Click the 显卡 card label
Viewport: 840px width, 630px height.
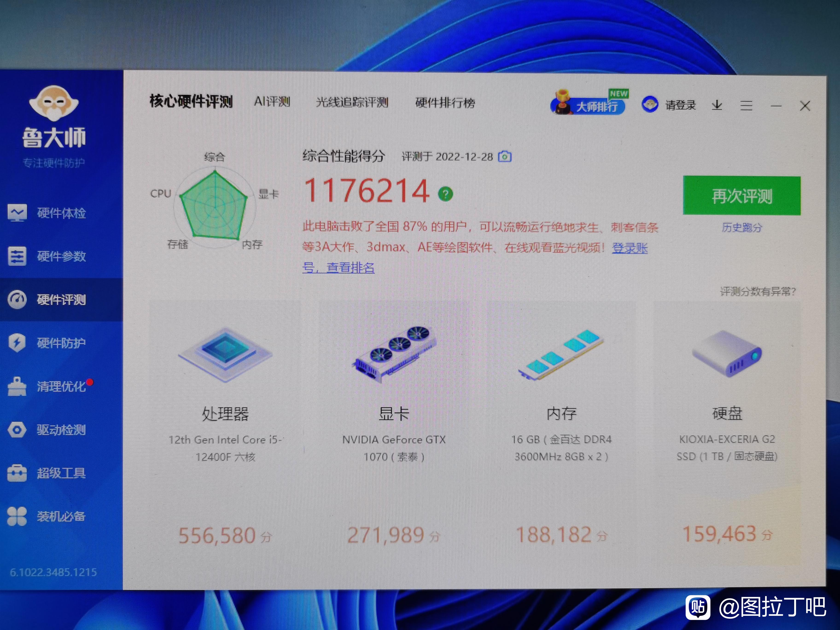[394, 414]
